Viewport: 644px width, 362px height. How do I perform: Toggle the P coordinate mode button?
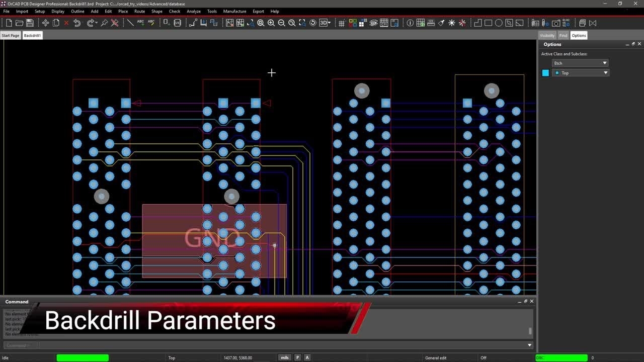pyautogui.click(x=297, y=357)
